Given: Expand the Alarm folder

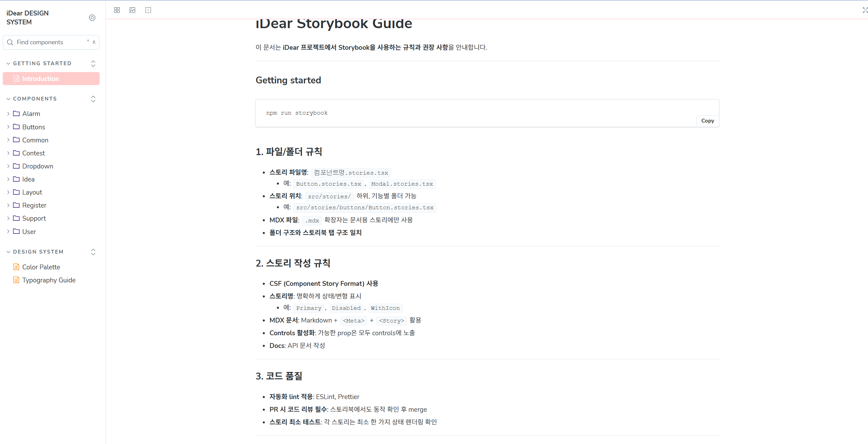Looking at the screenshot, I should pos(31,114).
